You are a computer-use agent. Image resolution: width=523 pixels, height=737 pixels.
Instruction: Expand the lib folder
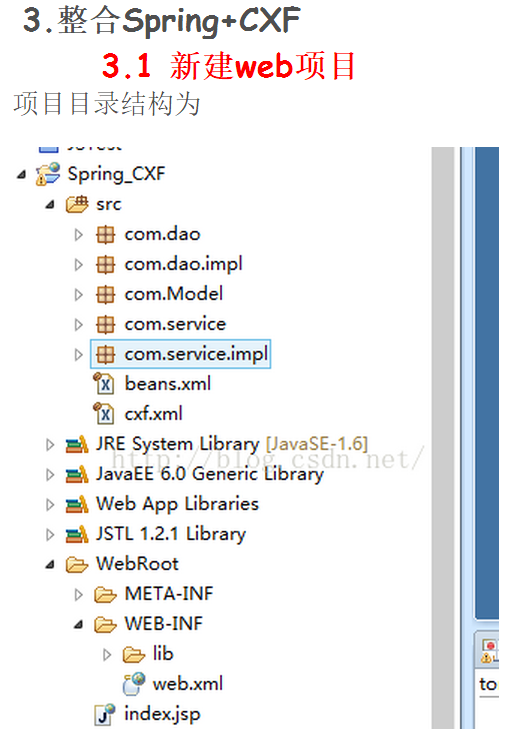[x=108, y=655]
